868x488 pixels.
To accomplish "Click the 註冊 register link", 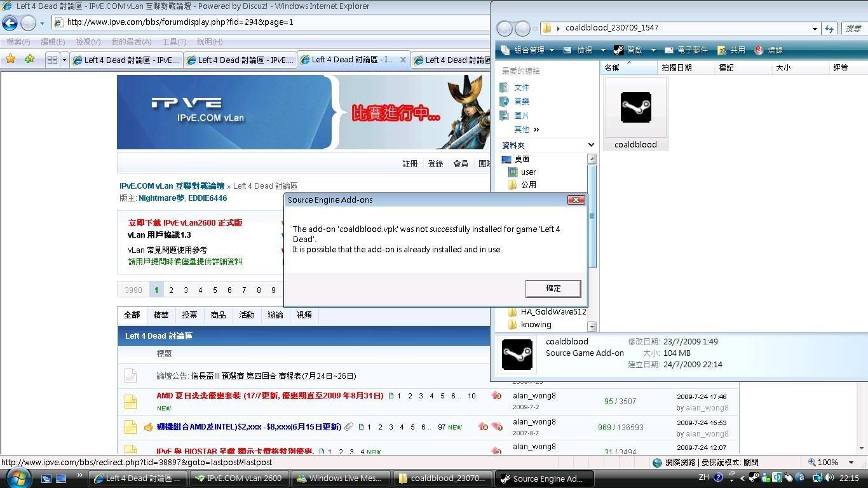I will (410, 164).
